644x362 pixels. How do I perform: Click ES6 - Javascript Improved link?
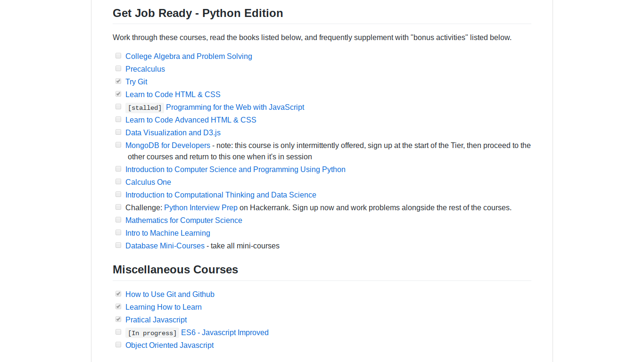point(225,332)
